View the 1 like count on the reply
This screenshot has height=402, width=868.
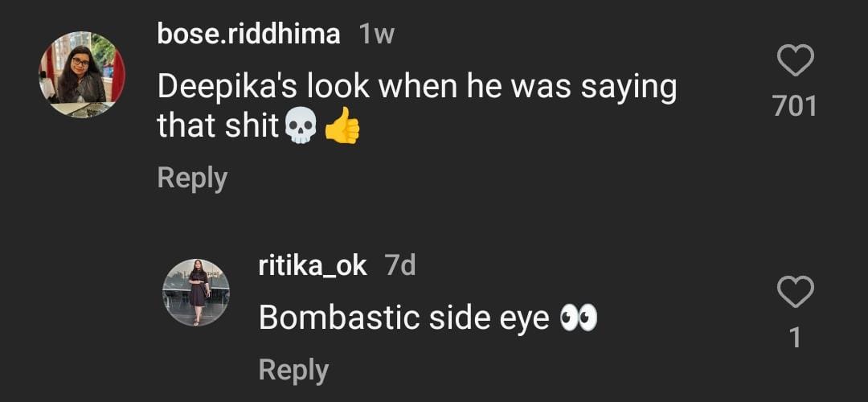point(795,338)
